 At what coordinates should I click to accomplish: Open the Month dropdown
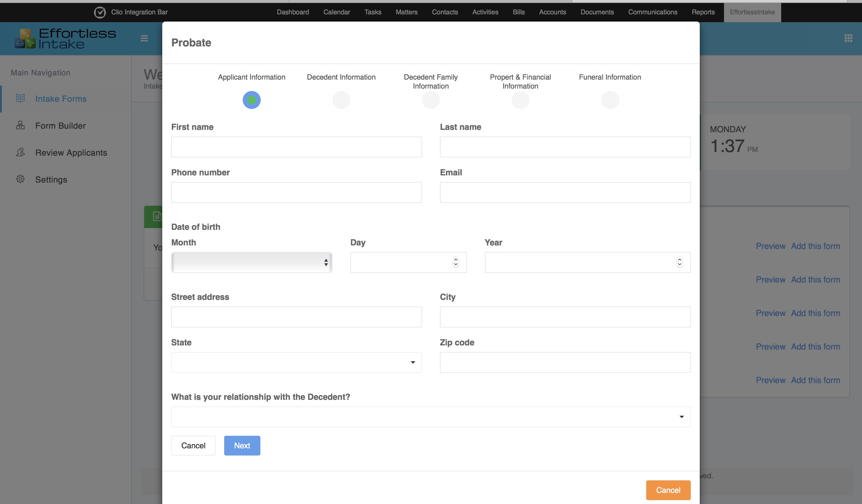[251, 262]
